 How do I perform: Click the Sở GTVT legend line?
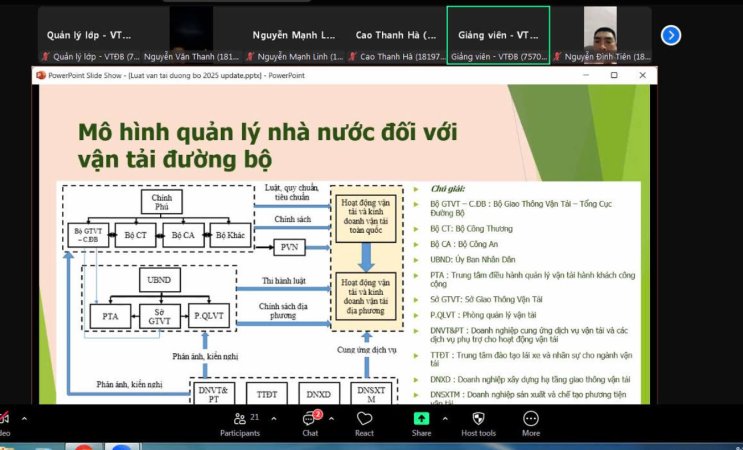click(486, 299)
